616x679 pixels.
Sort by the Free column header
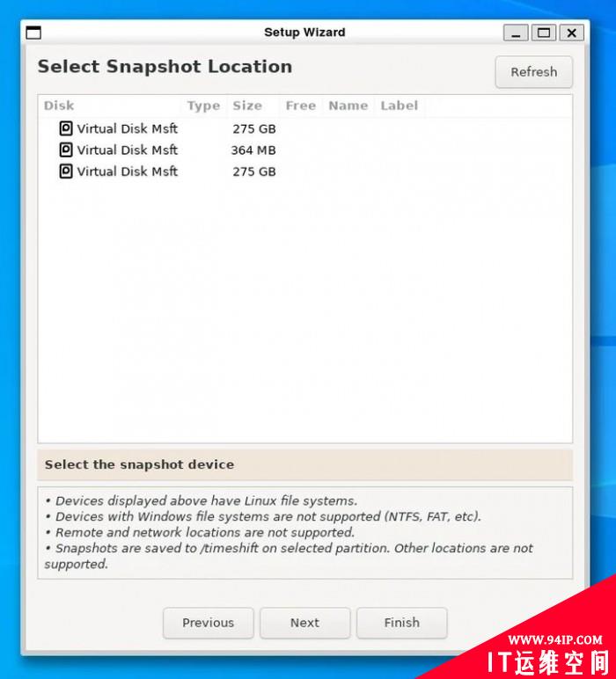coord(301,106)
